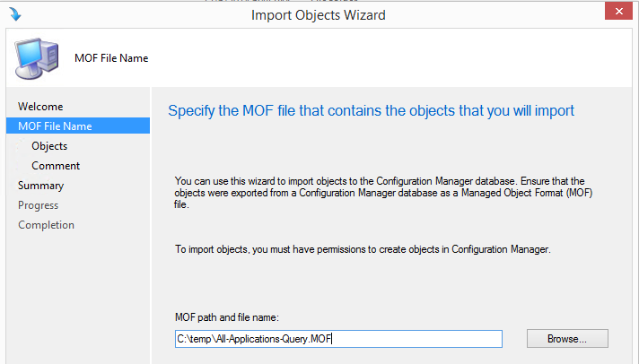639x364 pixels.
Task: Select the highlighted MOF File Name step
Action: [78, 126]
